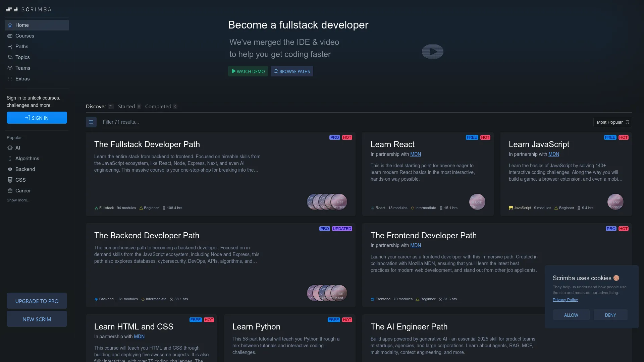Open the Career popular topic
The image size is (644, 362).
click(x=37, y=191)
